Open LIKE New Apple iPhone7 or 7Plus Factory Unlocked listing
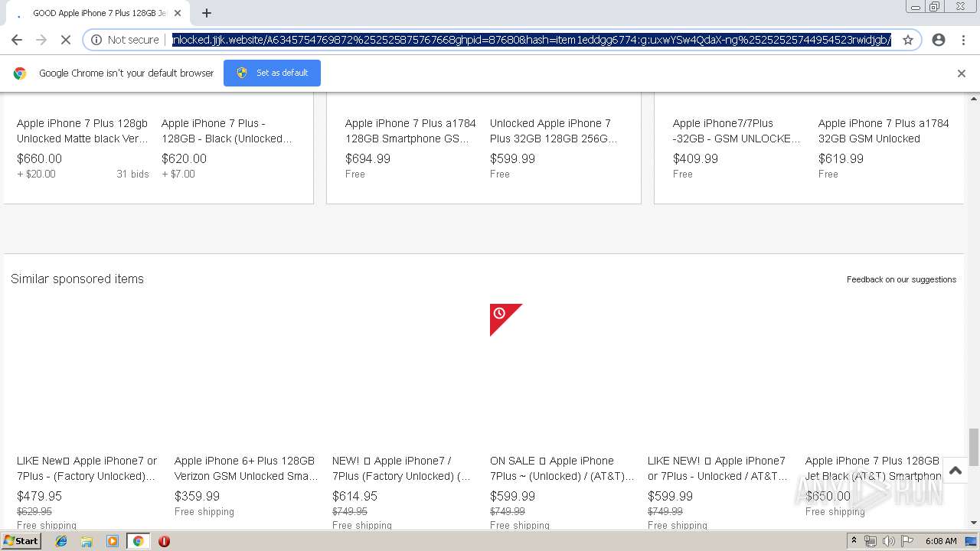 pos(87,468)
